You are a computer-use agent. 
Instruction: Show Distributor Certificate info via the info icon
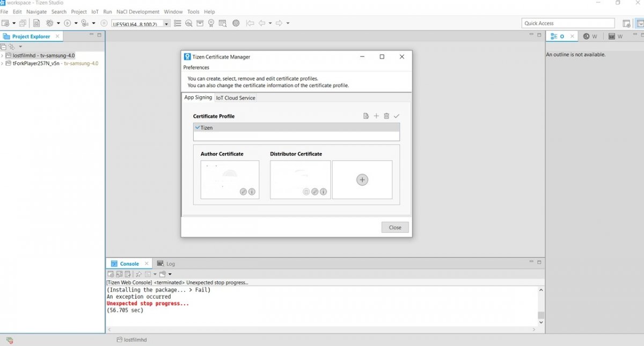323,192
